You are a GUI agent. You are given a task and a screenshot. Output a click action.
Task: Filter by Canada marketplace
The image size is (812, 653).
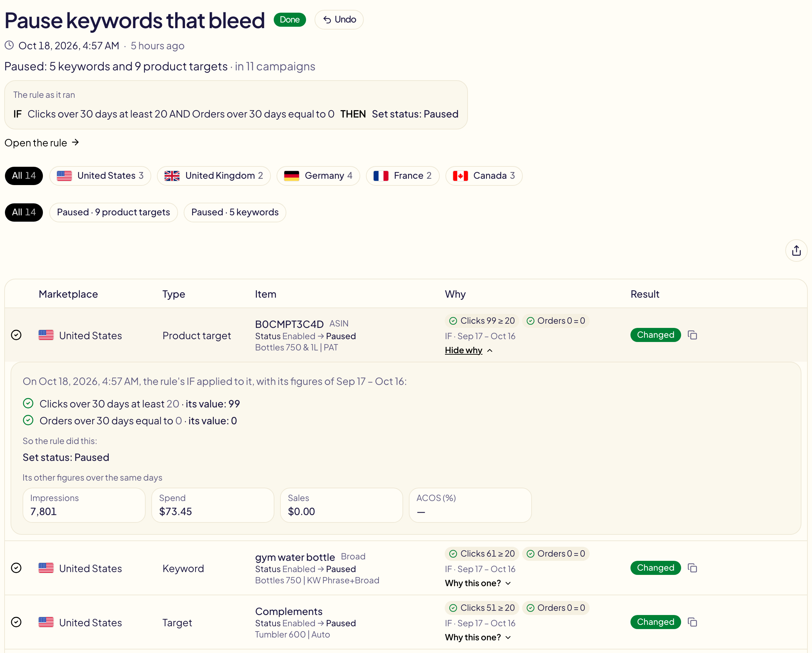click(x=484, y=176)
